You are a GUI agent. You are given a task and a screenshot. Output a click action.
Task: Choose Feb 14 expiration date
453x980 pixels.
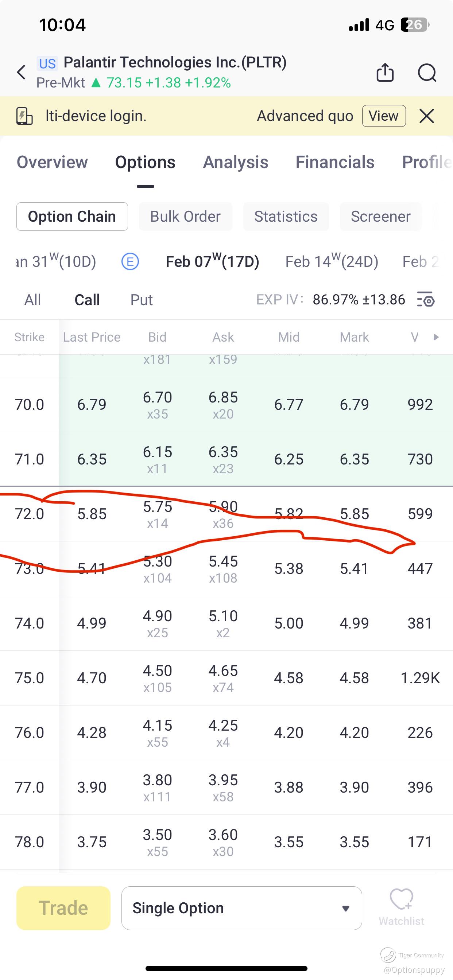tap(332, 262)
